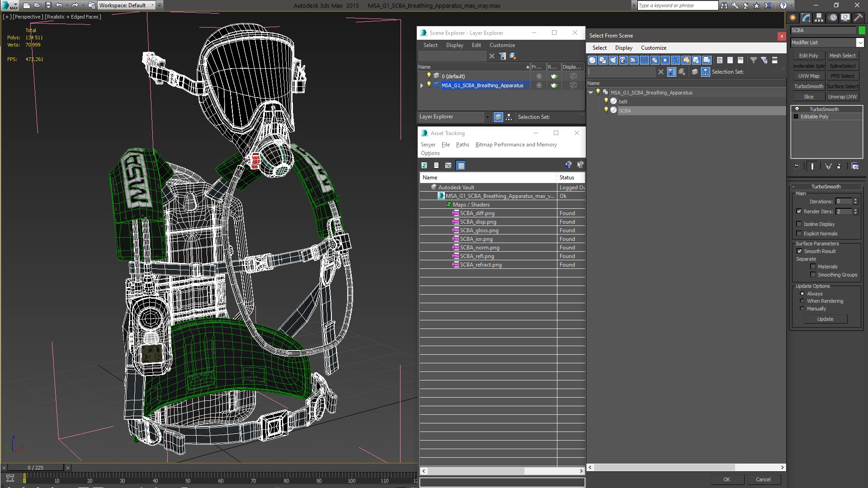Viewport: 868px width, 488px height.
Task: Open Select menu in Scene Explorer
Action: pos(430,45)
